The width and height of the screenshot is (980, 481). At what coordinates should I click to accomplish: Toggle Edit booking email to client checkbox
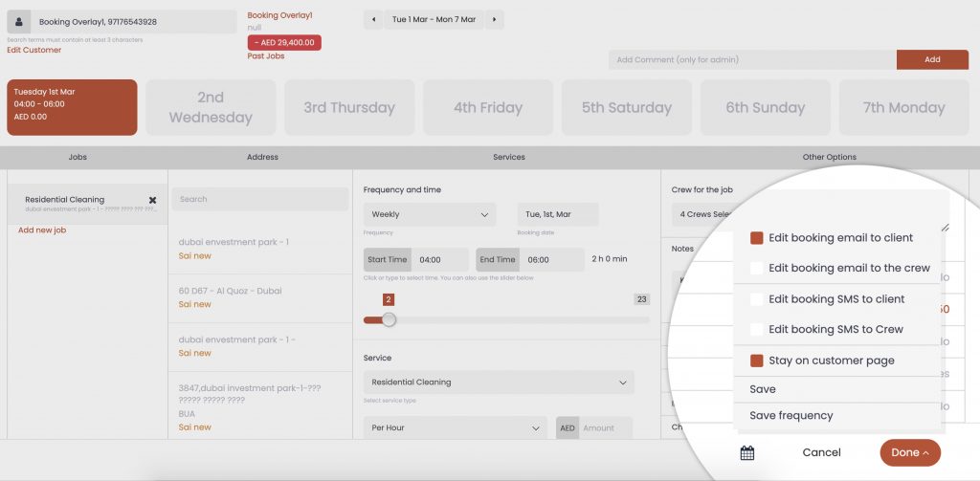756,238
